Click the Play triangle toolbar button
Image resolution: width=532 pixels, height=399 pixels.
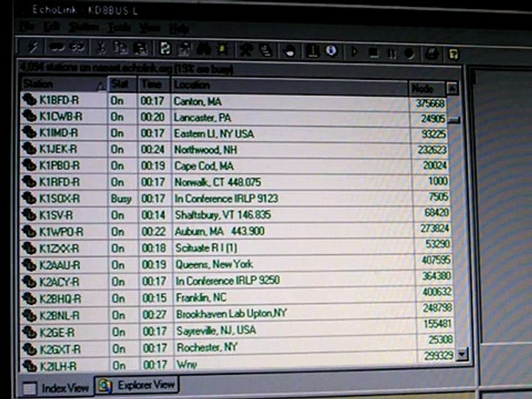click(x=355, y=52)
